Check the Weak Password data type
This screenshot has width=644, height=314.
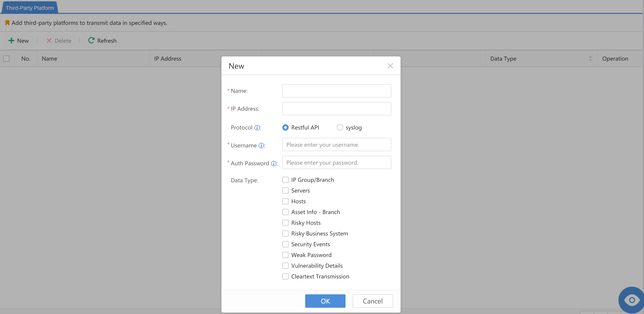click(x=285, y=255)
